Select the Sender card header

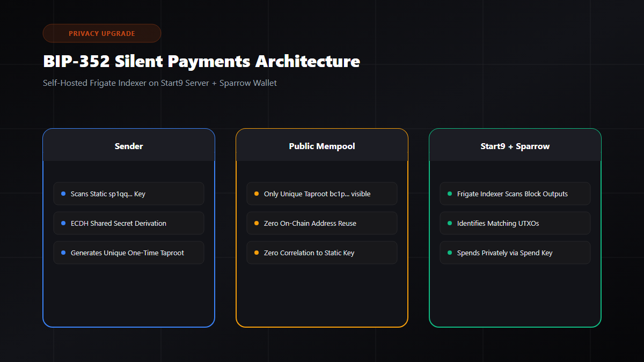[x=129, y=146]
